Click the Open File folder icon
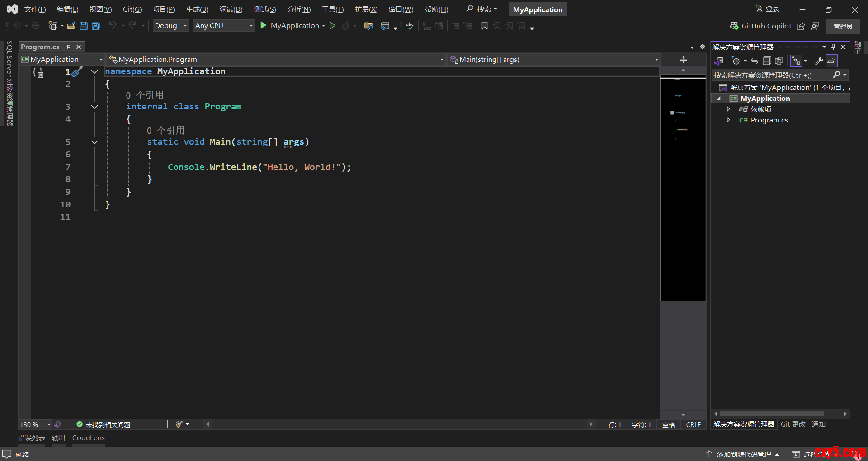This screenshot has width=868, height=461. [71, 26]
